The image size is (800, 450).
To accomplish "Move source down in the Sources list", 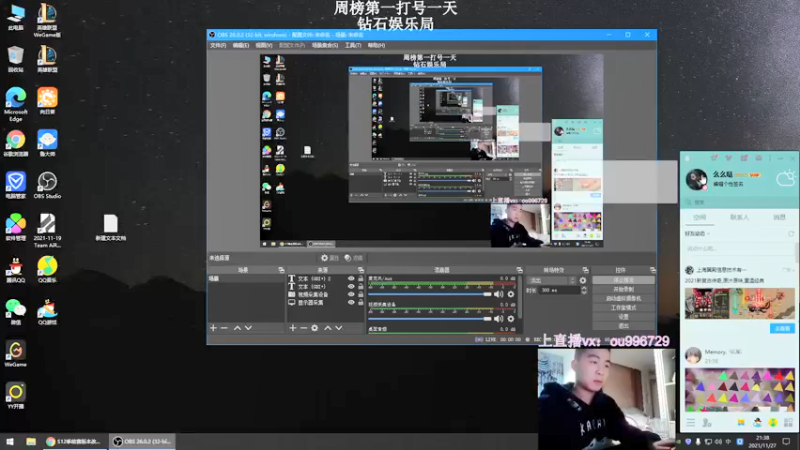I will (x=339, y=328).
